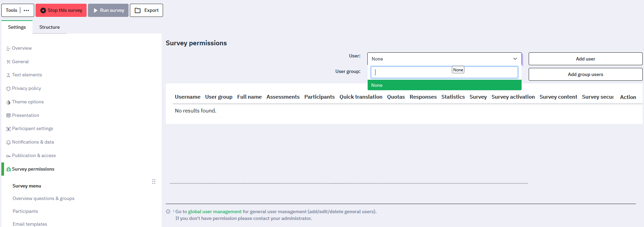
Task: Click the Presentation icon
Action: 8,116
